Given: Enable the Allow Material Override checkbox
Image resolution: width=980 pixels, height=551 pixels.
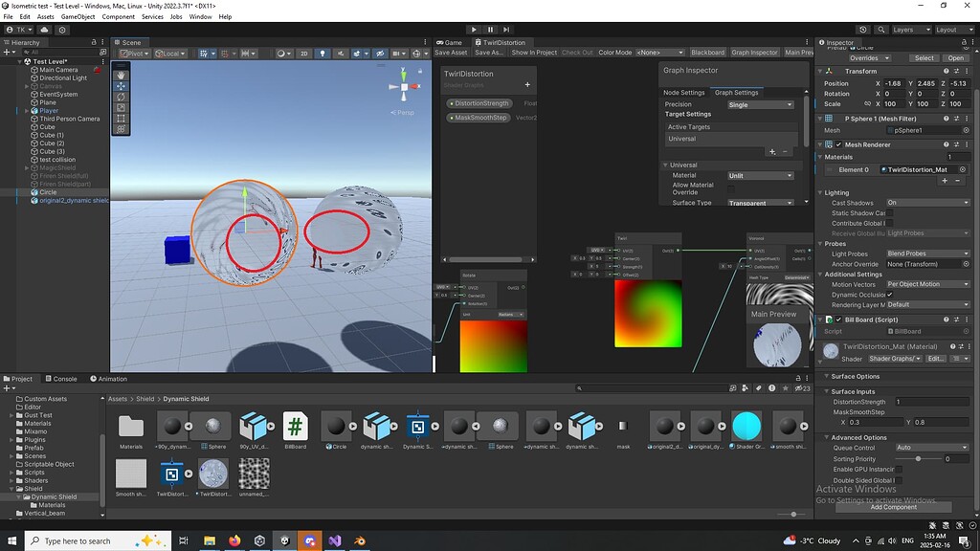Looking at the screenshot, I should (x=730, y=188).
